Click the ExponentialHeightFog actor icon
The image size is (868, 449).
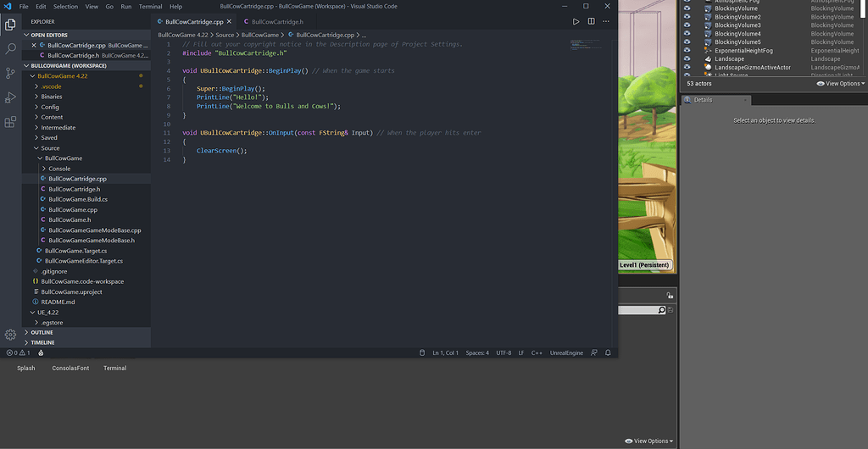708,50
